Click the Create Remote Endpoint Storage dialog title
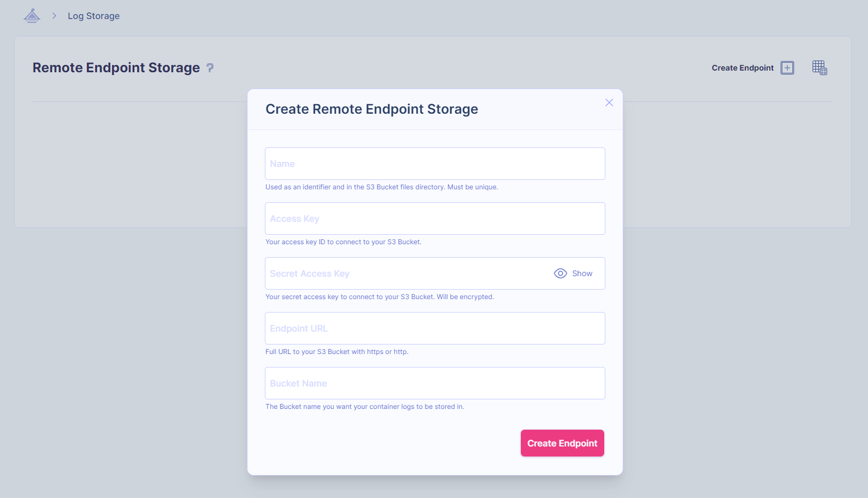 coord(371,109)
